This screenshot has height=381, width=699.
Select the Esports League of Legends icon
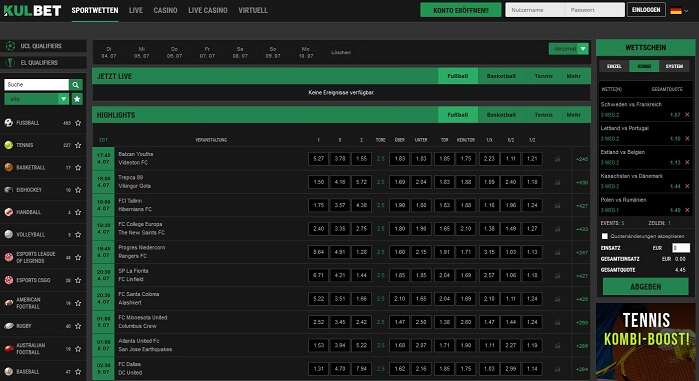click(x=8, y=257)
